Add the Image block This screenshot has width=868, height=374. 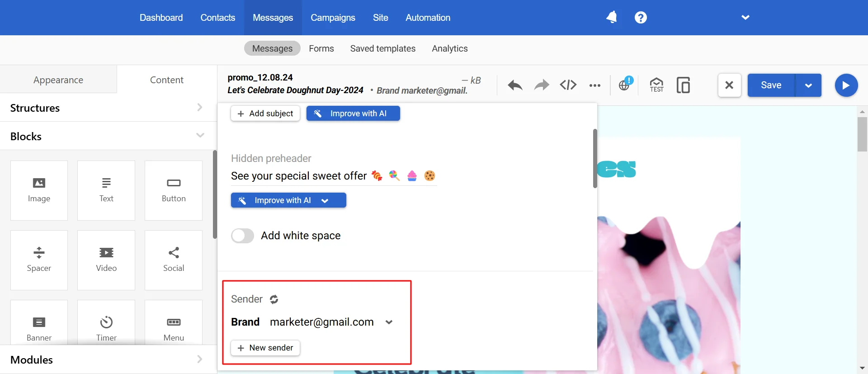[39, 190]
